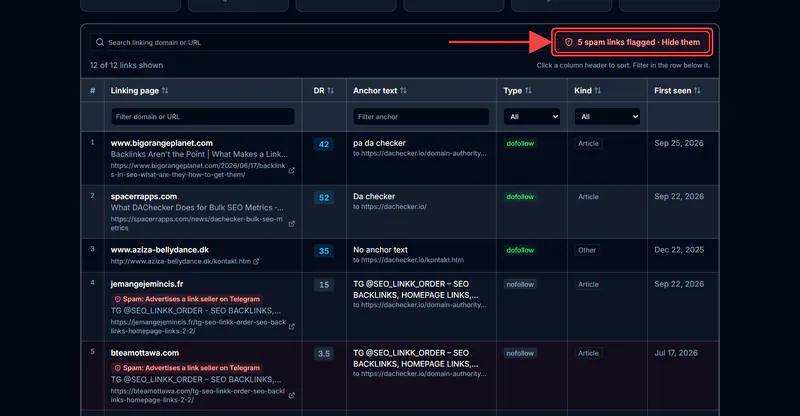
Task: Open the Kind filter dropdown
Action: [607, 116]
